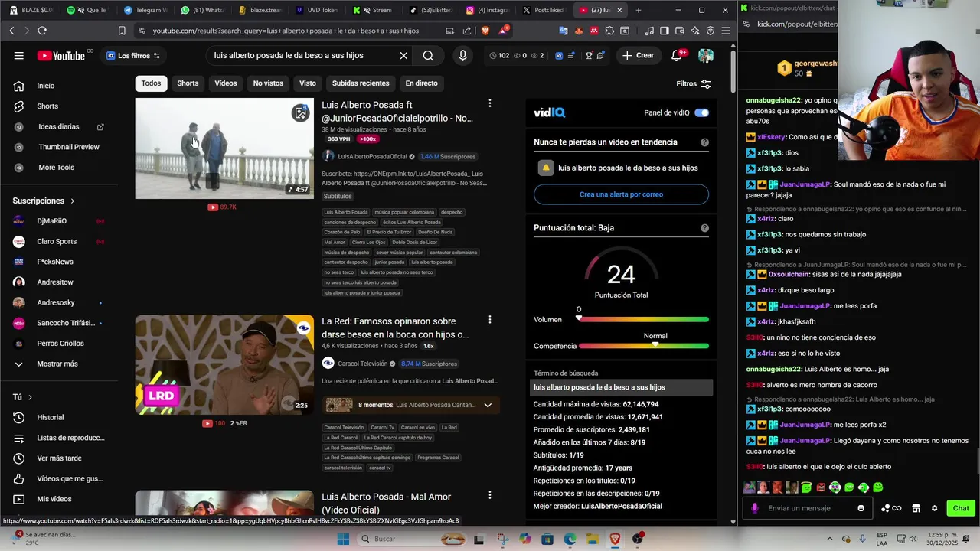Click Competencia score slider bar
This screenshot has width=980, height=551.
coord(644,346)
